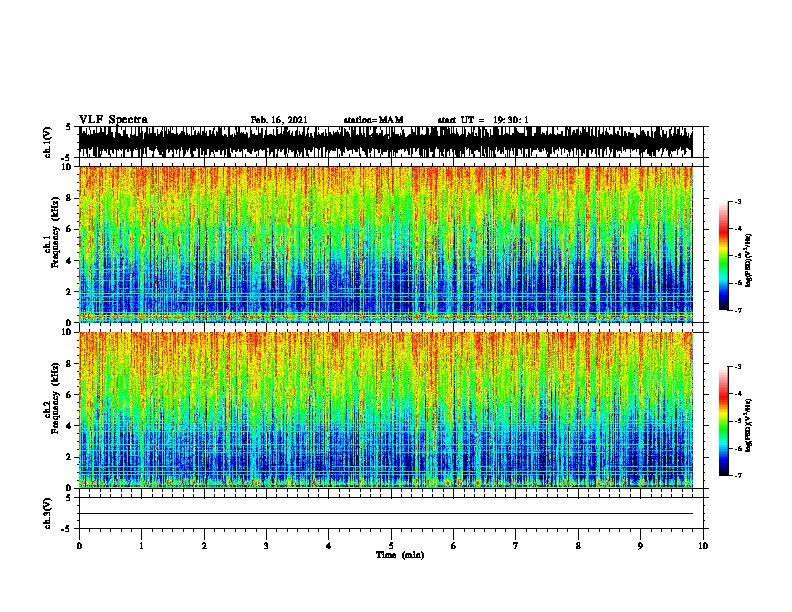Click the "9" tick on the time axis
This screenshot has height=612, width=792.
pos(640,546)
